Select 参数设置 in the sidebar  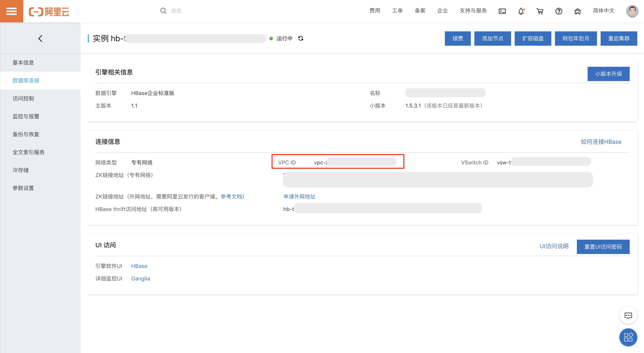[40, 188]
